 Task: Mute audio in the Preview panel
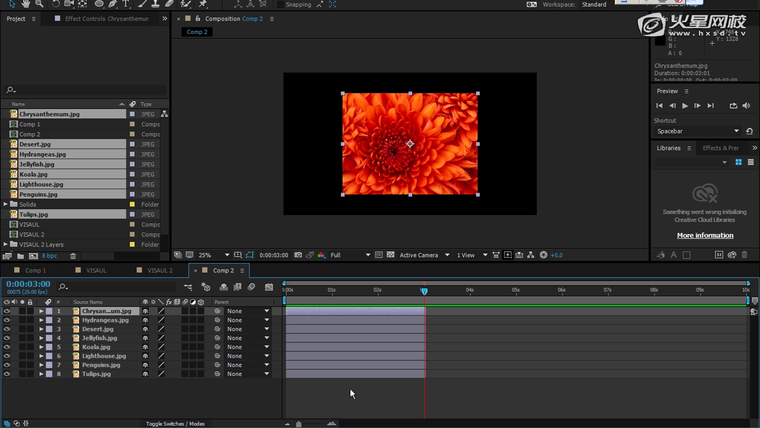point(745,105)
